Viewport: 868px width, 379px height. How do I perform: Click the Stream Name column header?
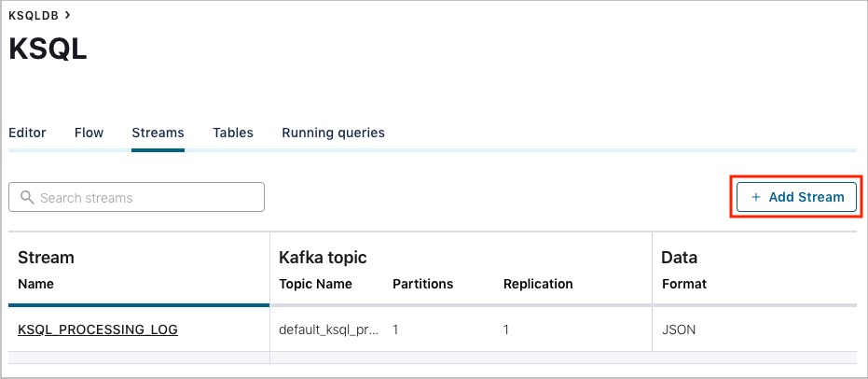tap(36, 284)
